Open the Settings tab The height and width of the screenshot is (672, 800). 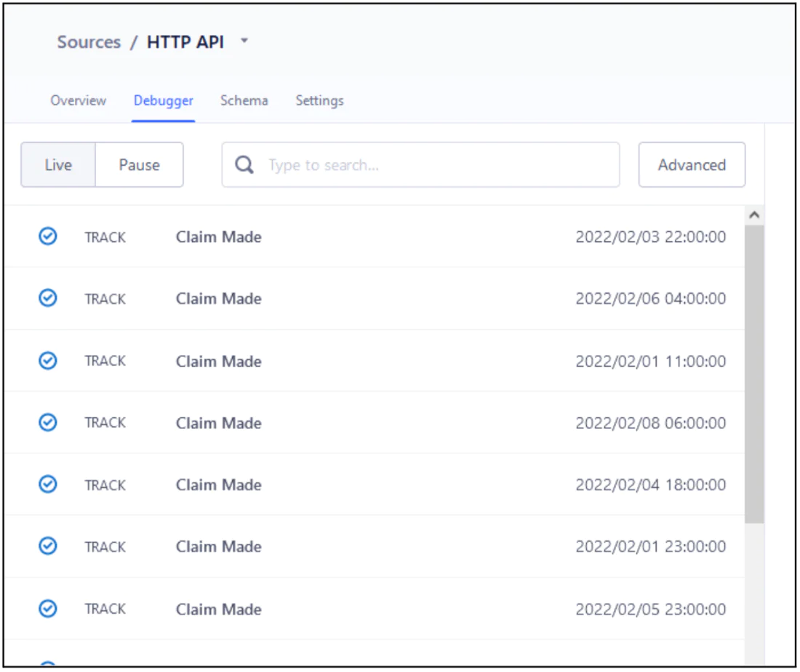click(x=319, y=100)
